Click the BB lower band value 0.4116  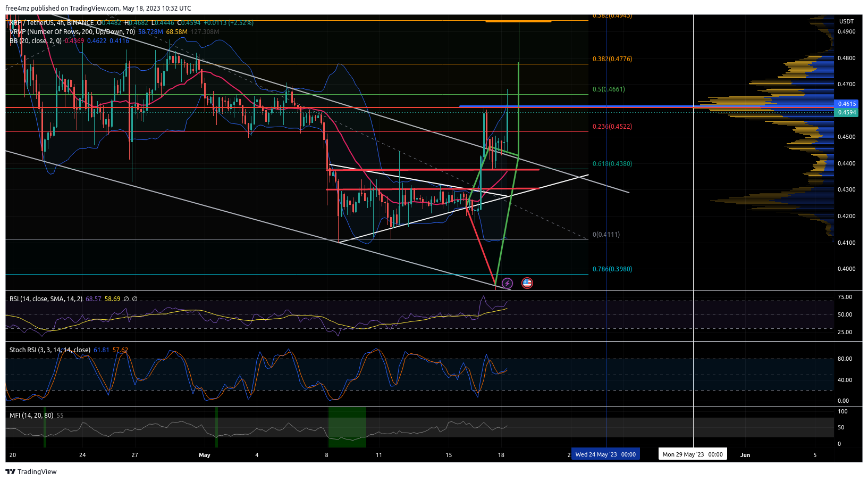(119, 41)
